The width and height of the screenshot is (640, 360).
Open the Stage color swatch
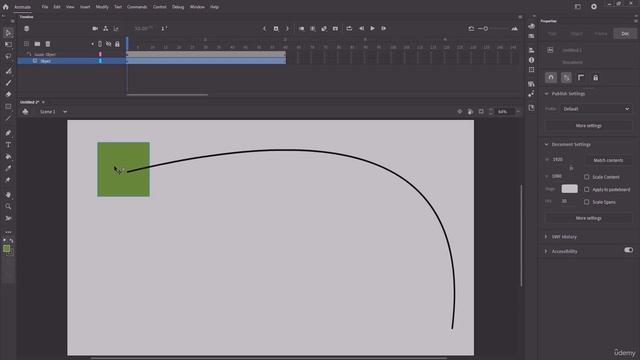pos(569,189)
